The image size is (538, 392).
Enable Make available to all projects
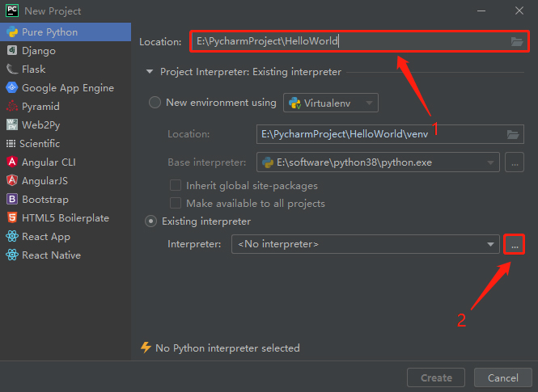176,203
